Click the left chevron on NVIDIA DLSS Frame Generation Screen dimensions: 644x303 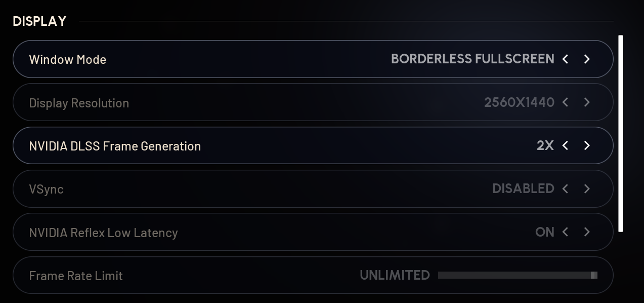tap(565, 145)
